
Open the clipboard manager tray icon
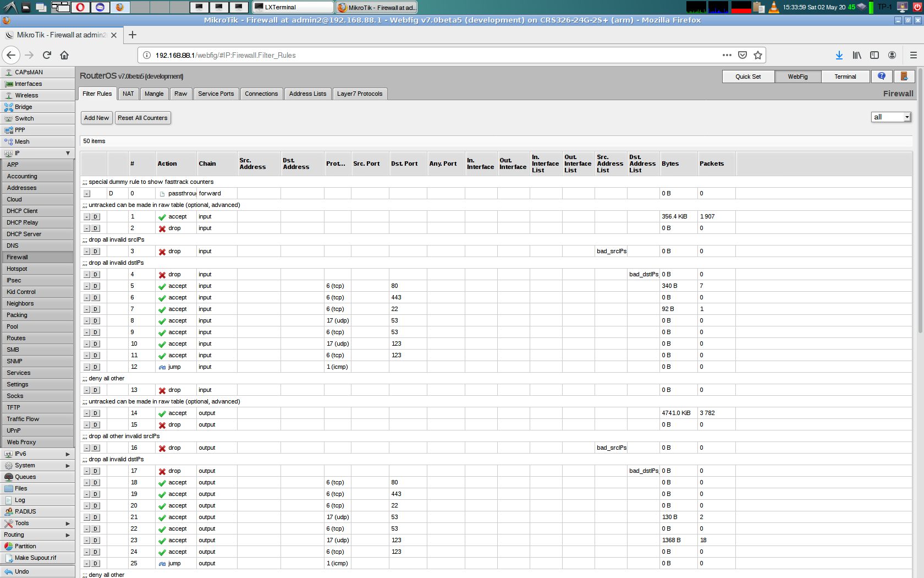[759, 7]
